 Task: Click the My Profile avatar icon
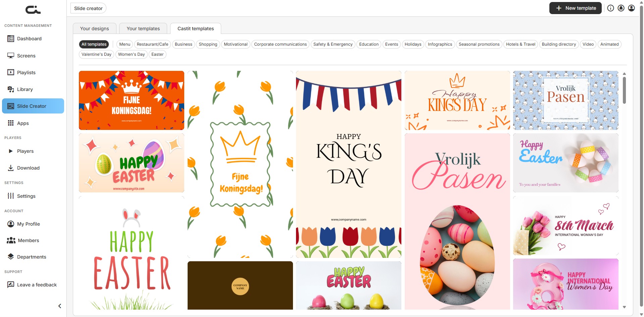point(11,224)
